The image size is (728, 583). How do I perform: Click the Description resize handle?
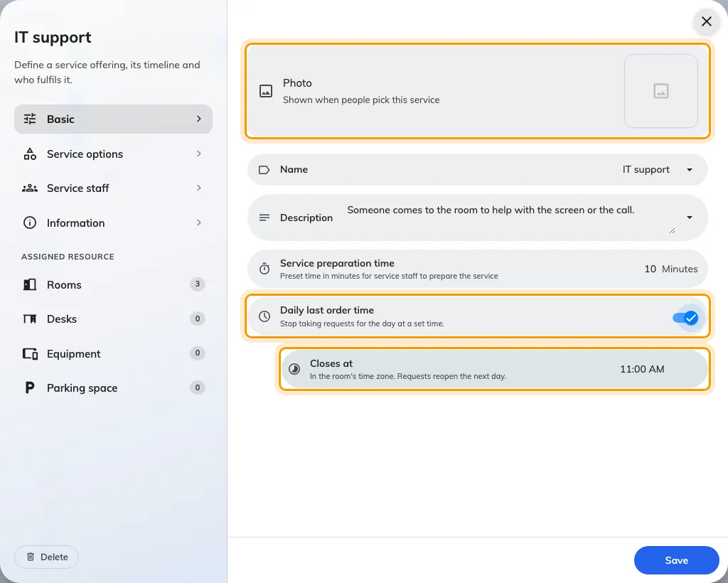pyautogui.click(x=673, y=230)
